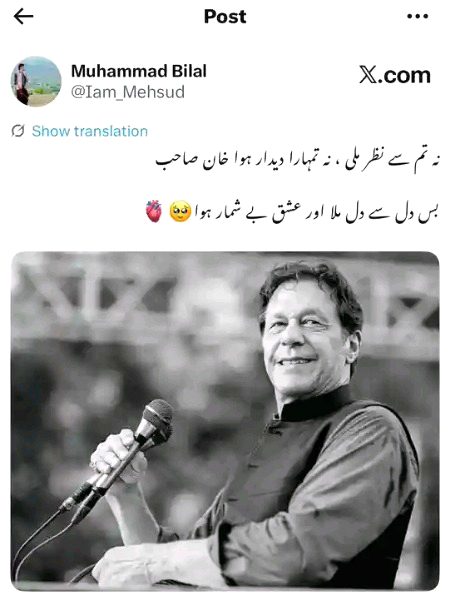Click the @Iam_Mehsud handle

pyautogui.click(x=128, y=92)
